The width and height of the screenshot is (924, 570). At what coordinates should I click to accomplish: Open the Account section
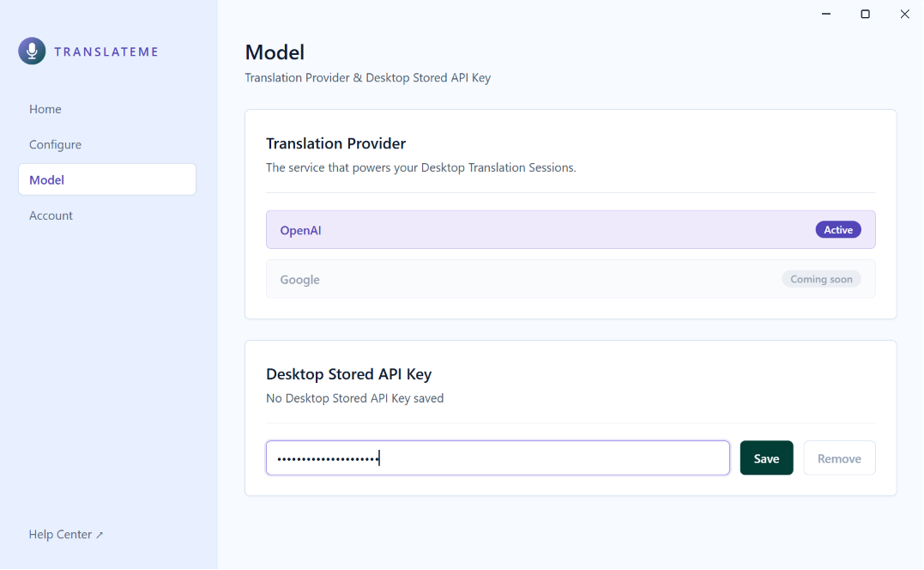click(x=51, y=215)
